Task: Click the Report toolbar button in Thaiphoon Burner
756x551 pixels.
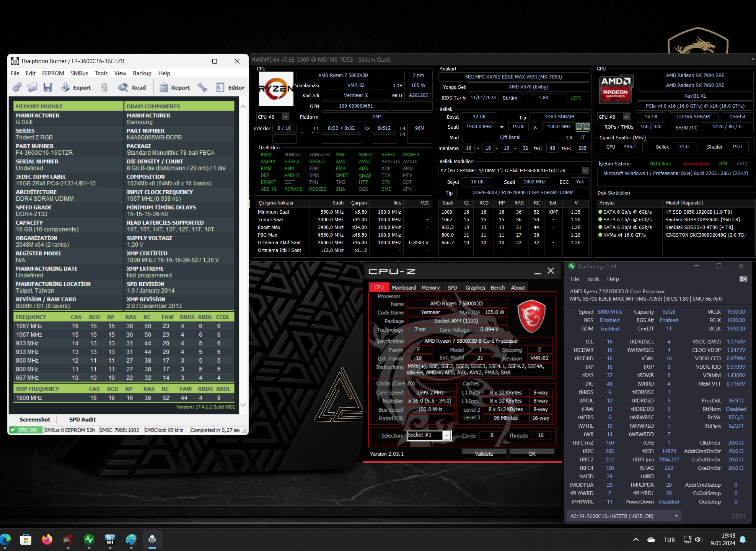Action: 174,88
